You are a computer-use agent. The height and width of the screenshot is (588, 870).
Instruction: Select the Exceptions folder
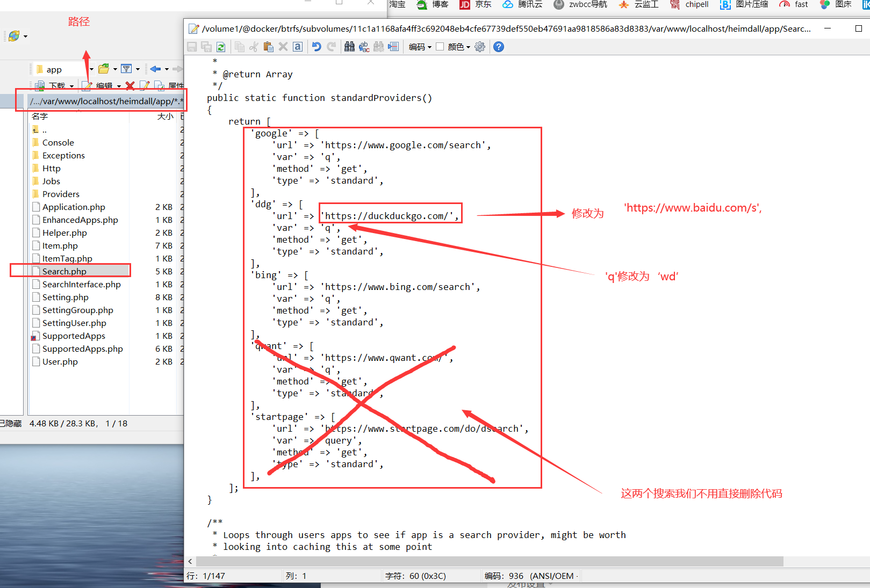click(x=63, y=155)
